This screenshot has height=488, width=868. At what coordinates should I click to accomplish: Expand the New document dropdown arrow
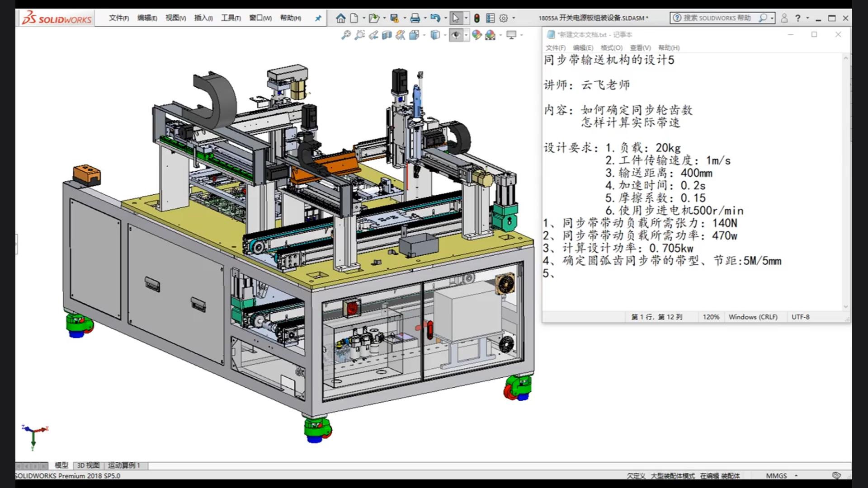click(x=364, y=18)
